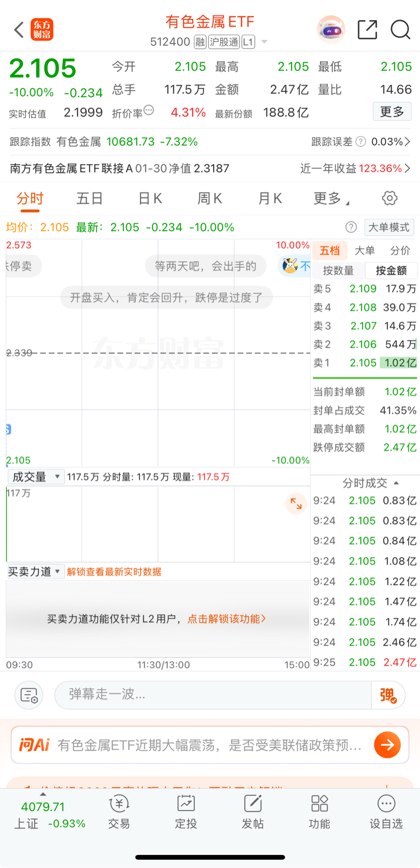Tap the 弹幕走一波 input field

[213, 695]
